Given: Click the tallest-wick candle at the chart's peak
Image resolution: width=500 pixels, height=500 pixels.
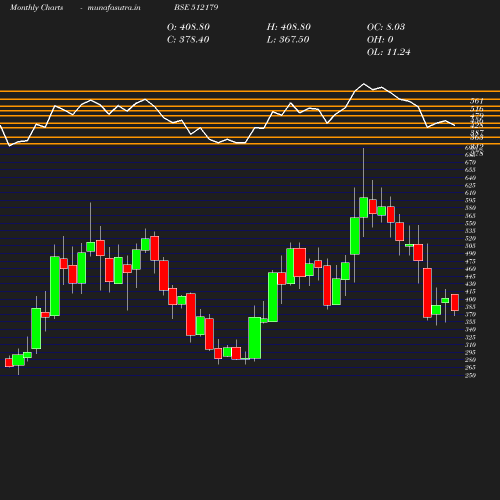Looking at the screenshot, I should coord(364,207).
